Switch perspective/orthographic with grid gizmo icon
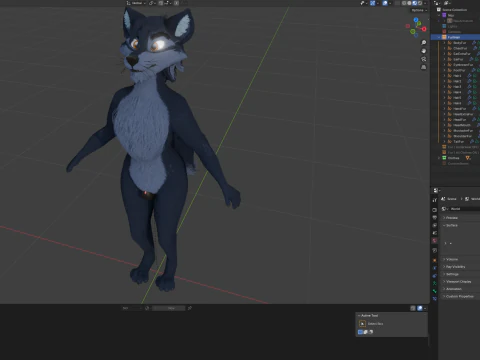Viewport: 480px width, 360px height. 424,67
